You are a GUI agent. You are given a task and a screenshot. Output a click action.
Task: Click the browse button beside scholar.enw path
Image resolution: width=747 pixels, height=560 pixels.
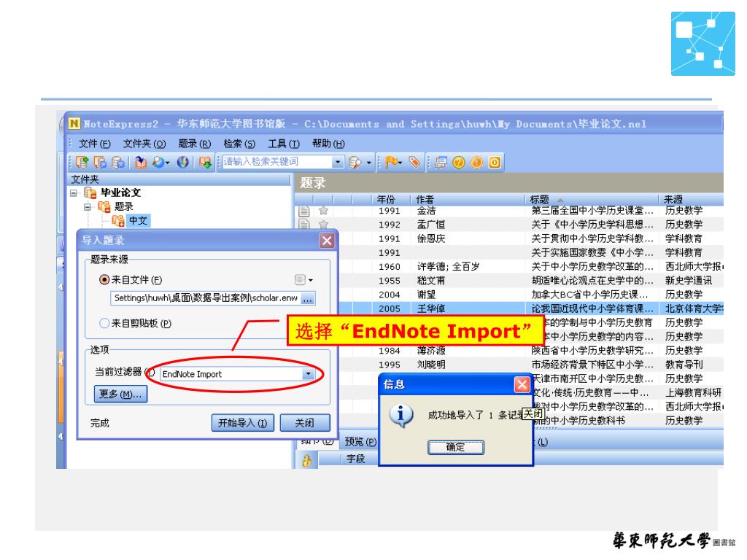pyautogui.click(x=308, y=298)
